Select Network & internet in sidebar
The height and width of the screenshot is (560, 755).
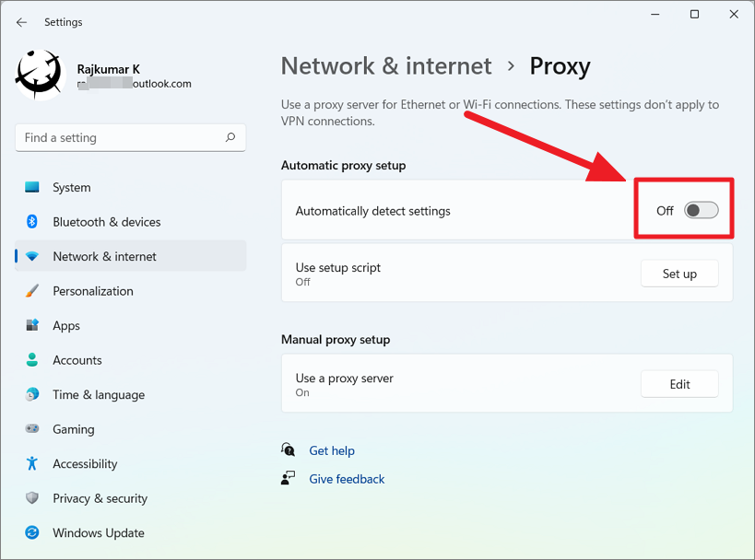click(x=131, y=256)
